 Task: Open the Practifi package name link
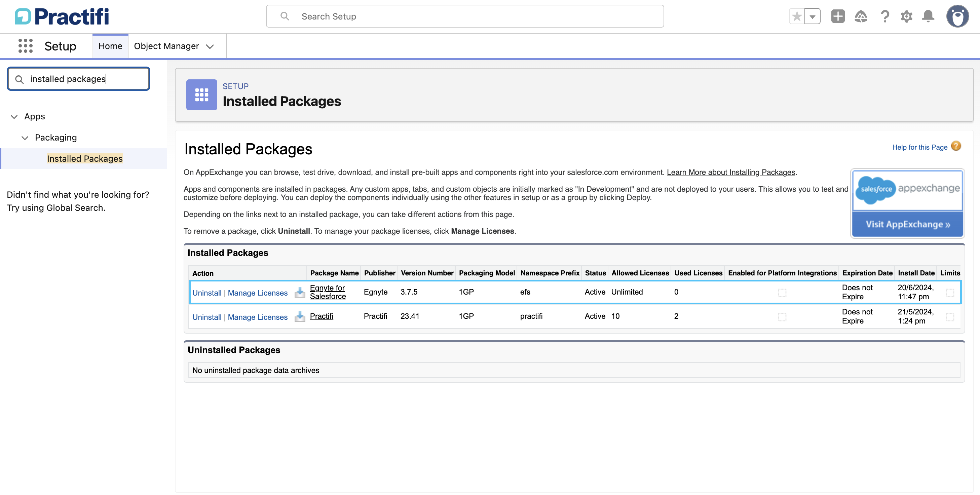pyautogui.click(x=322, y=316)
